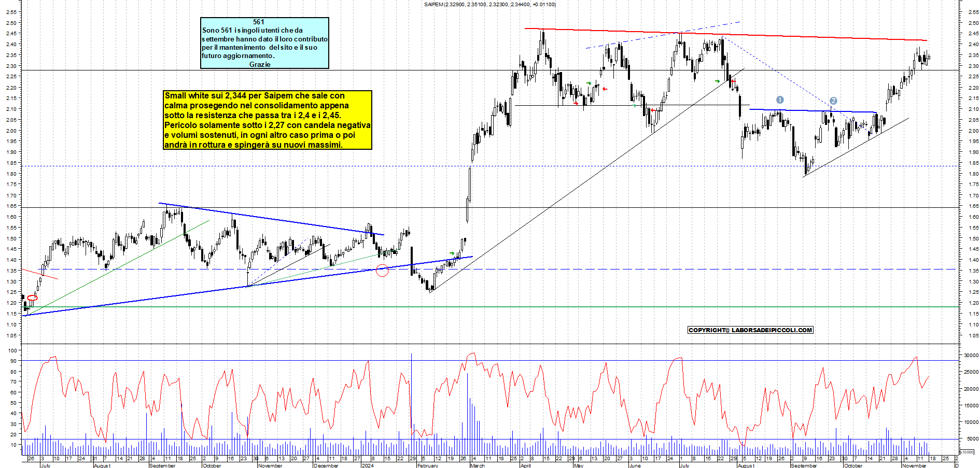The width and height of the screenshot is (980, 468).
Task: Click the 'April' month label on time axis
Action: 525,465
